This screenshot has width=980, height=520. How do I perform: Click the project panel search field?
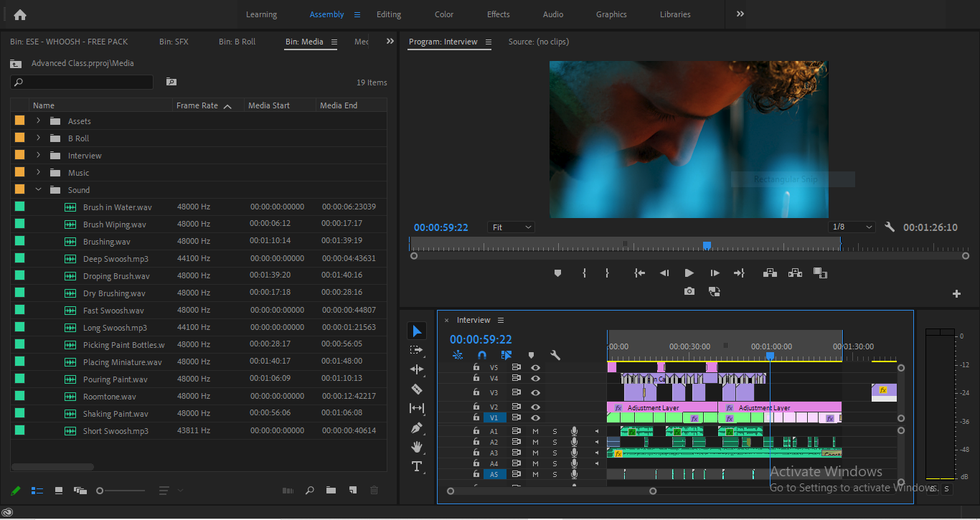82,82
